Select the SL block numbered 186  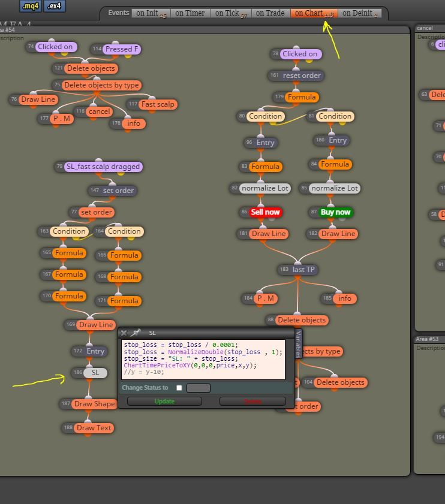(x=95, y=373)
